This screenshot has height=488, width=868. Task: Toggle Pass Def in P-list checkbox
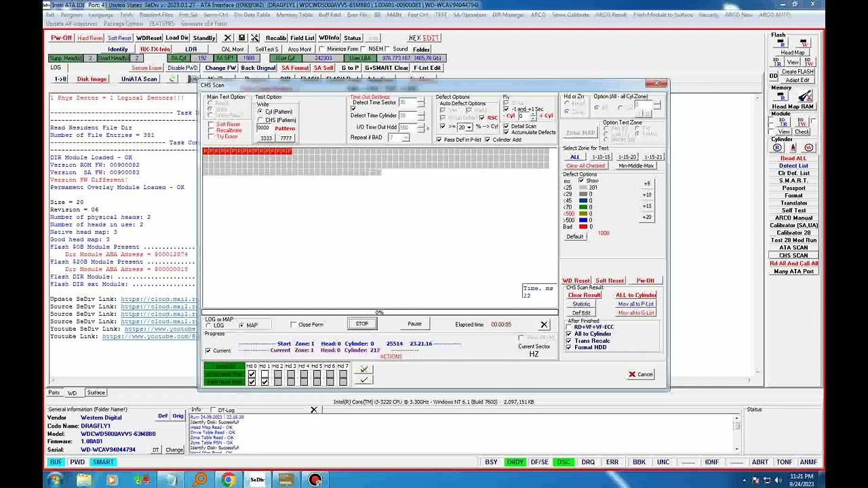click(439, 140)
